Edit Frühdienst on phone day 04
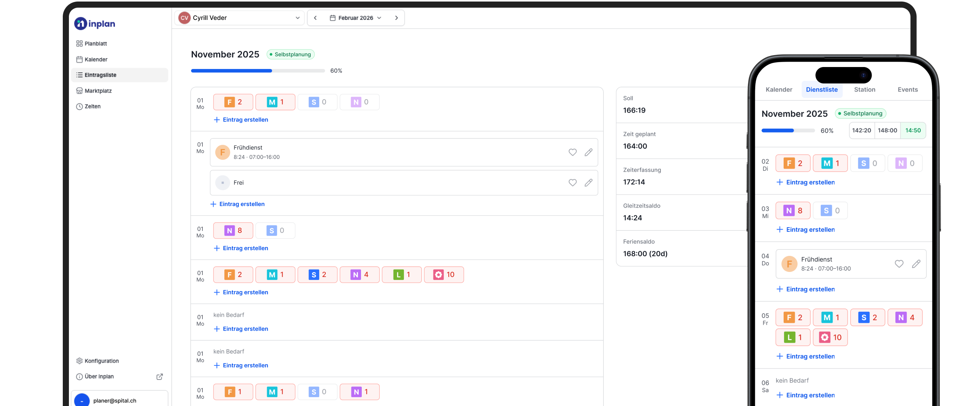The width and height of the screenshot is (980, 406). point(916,264)
